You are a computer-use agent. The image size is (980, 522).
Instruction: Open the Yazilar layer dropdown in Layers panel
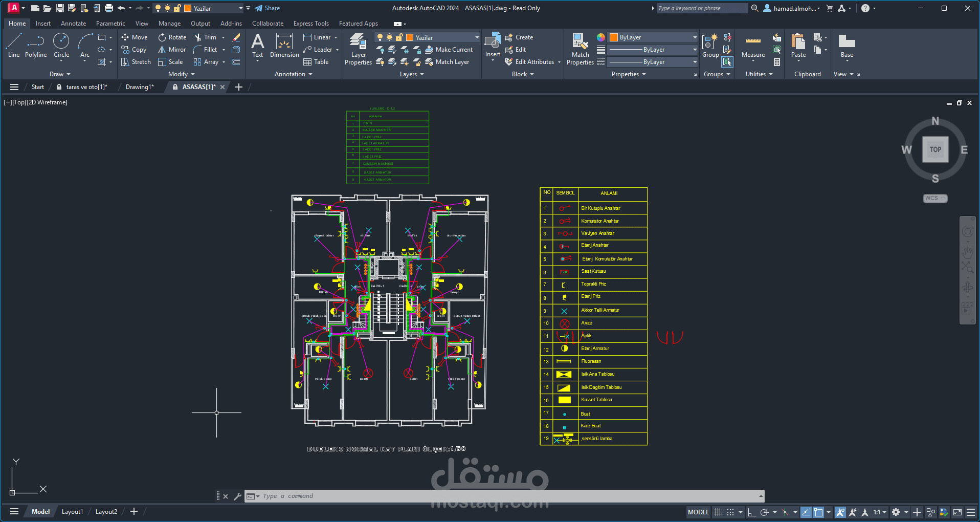point(477,37)
